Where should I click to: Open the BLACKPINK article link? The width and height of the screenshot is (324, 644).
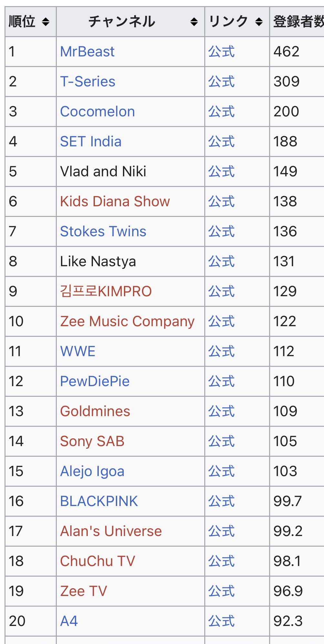pyautogui.click(x=99, y=501)
